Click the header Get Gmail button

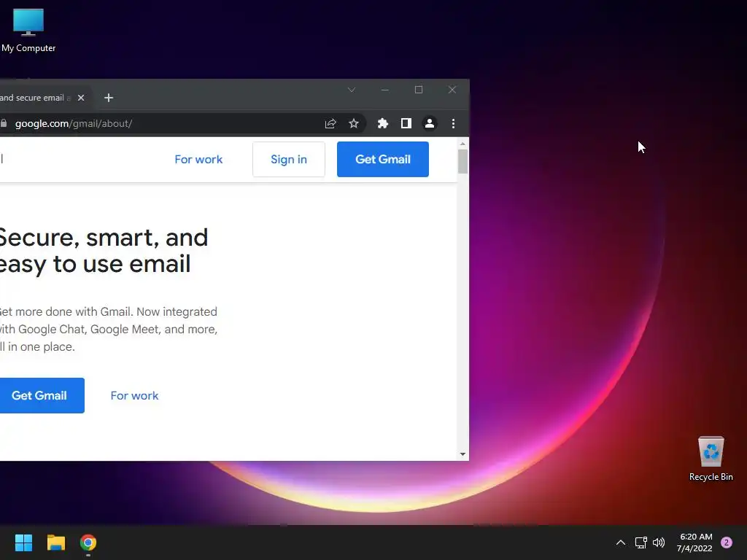(382, 160)
